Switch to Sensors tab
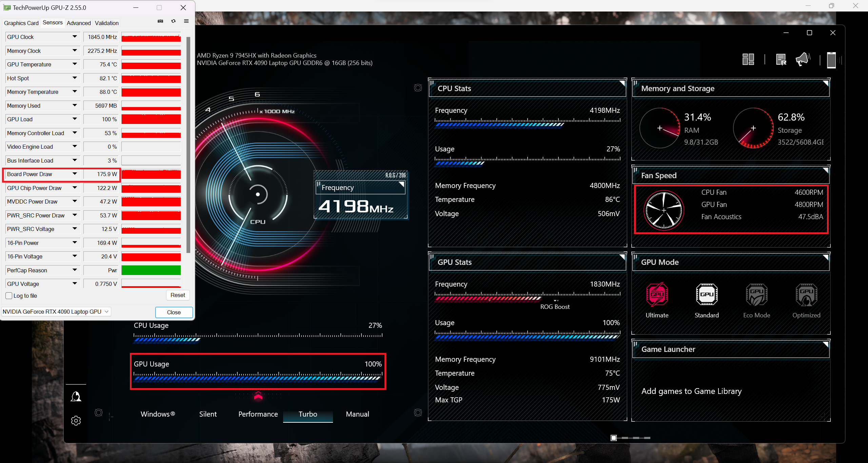The image size is (868, 463). (53, 22)
